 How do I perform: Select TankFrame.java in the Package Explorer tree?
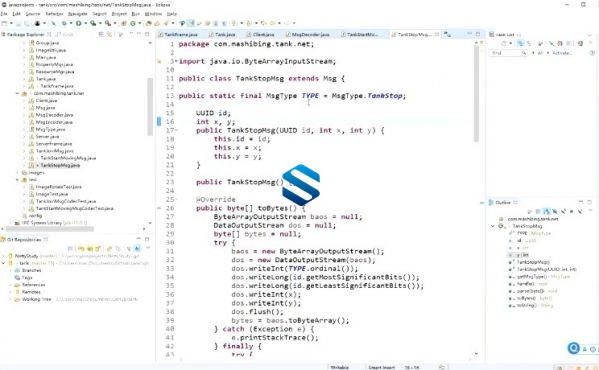pos(57,86)
